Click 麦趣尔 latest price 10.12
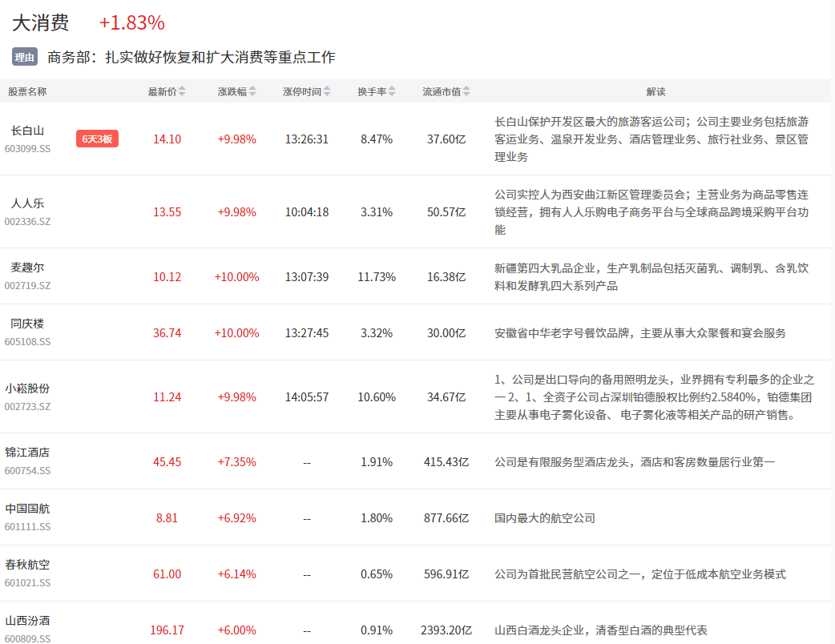The height and width of the screenshot is (644, 835). pos(167,277)
